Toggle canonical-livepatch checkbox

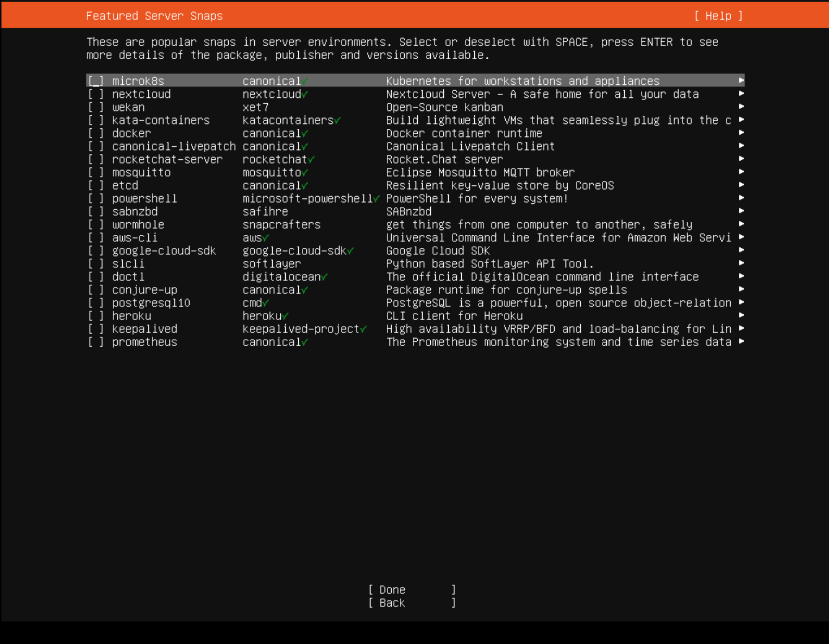(96, 146)
